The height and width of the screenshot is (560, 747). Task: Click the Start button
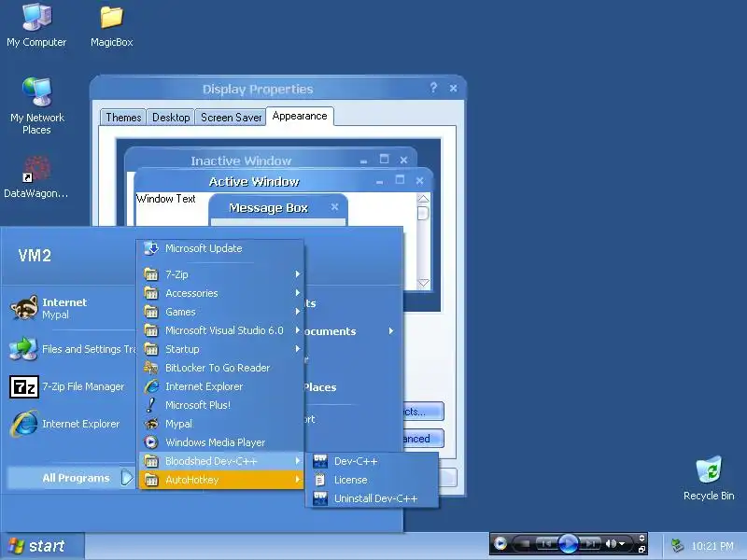[x=42, y=546]
